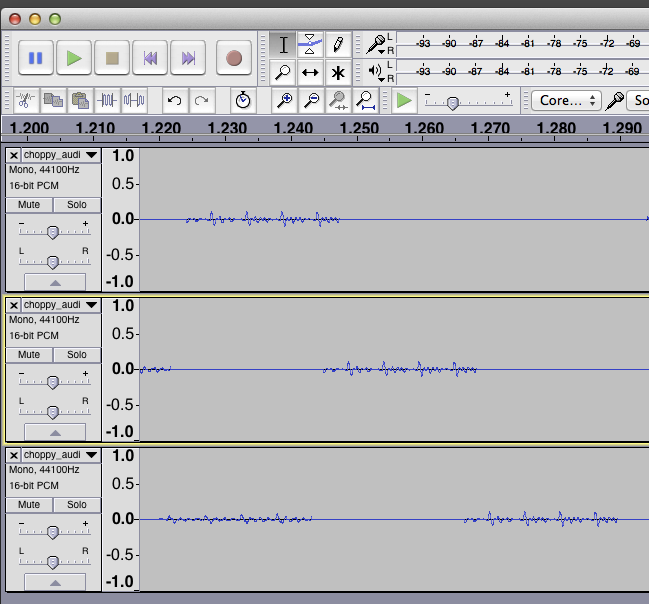
Task: Click the Fit Selection zoom icon
Action: point(338,100)
